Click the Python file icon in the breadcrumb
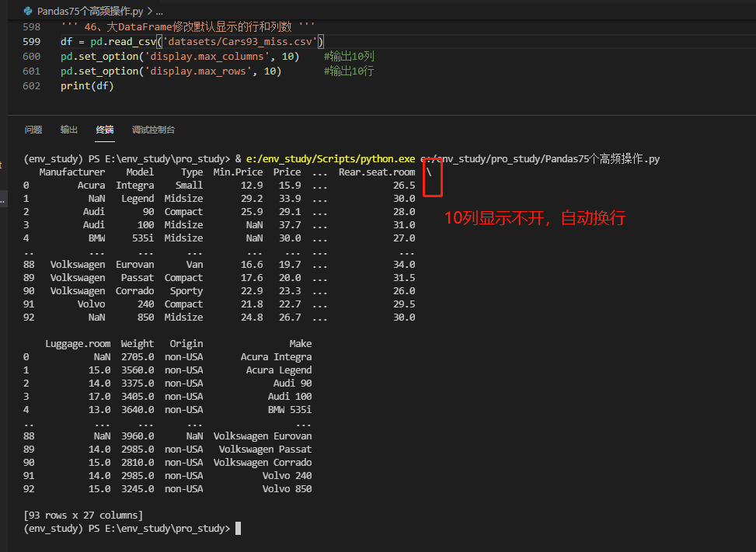This screenshot has width=756, height=552. click(x=28, y=11)
